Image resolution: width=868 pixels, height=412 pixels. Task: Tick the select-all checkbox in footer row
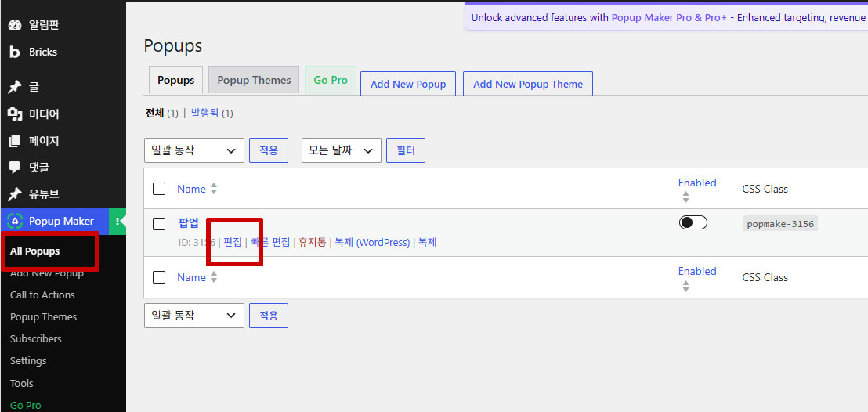pyautogui.click(x=159, y=277)
